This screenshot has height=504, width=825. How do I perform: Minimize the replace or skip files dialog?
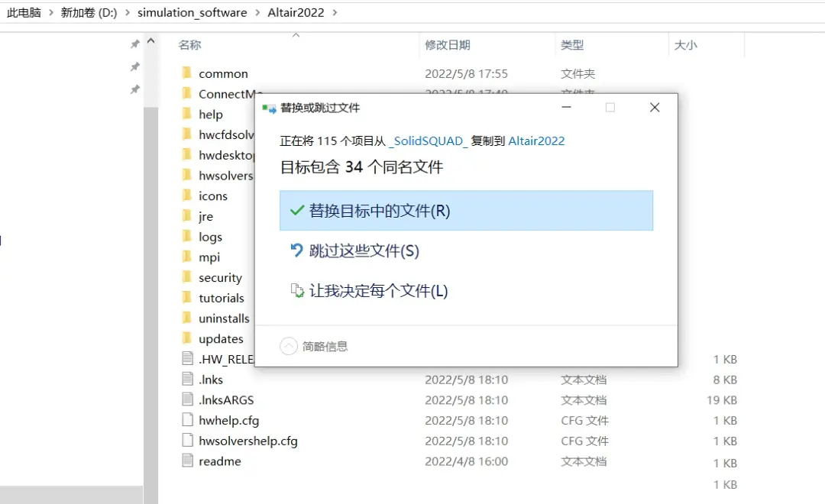566,108
